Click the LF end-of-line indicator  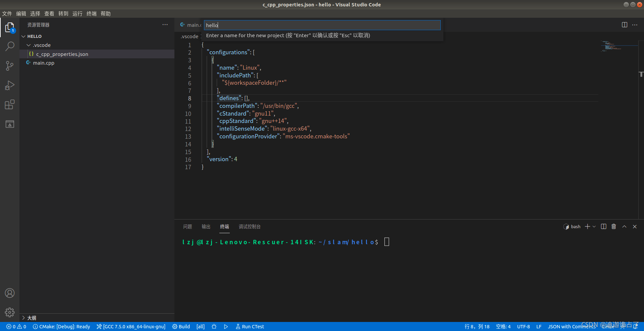point(539,327)
